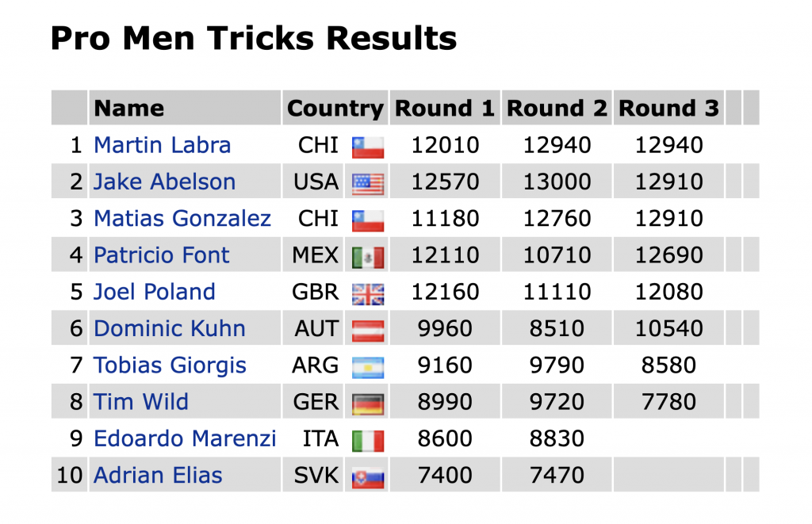Select the Adrian Elias link

158,476
